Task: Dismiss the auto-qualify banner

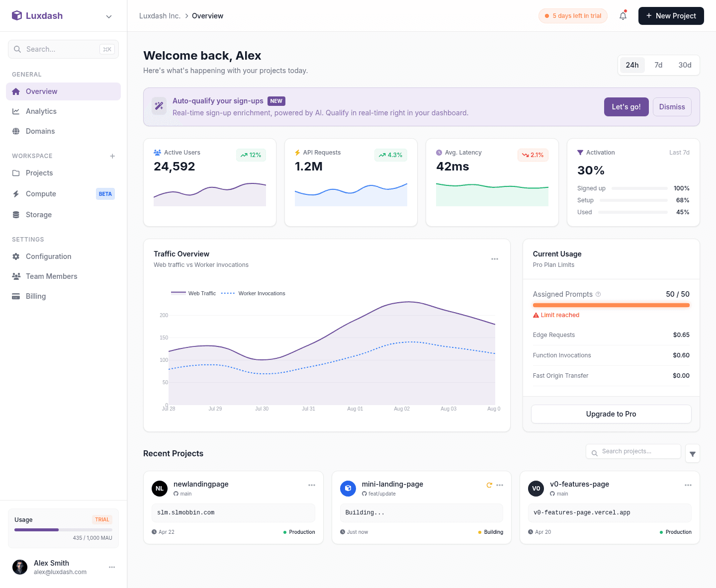Action: click(672, 107)
